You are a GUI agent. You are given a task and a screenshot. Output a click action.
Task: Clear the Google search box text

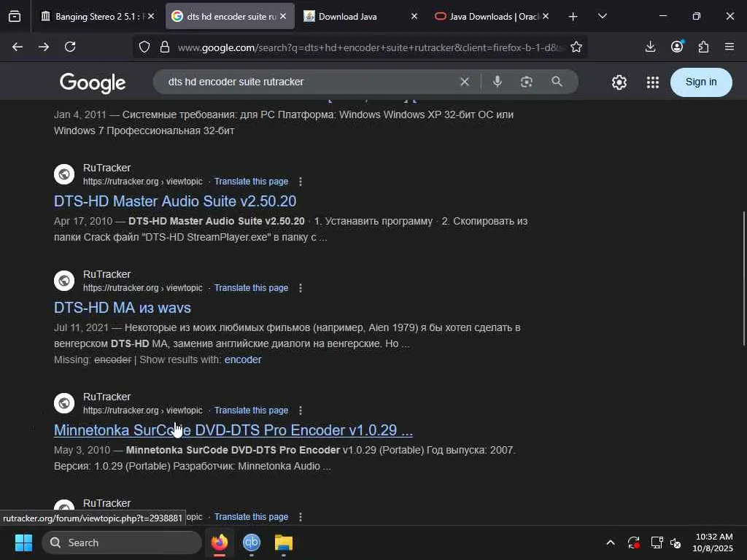[x=465, y=82]
